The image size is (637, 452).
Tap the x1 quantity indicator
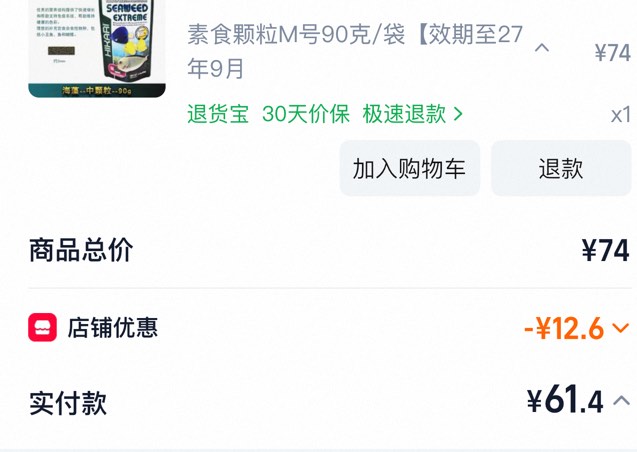(x=621, y=115)
